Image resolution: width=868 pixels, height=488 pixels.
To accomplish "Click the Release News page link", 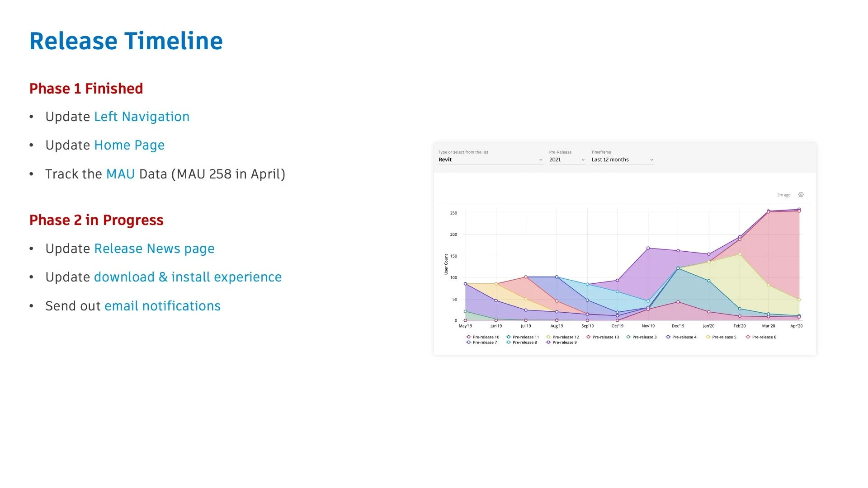I will tap(154, 249).
